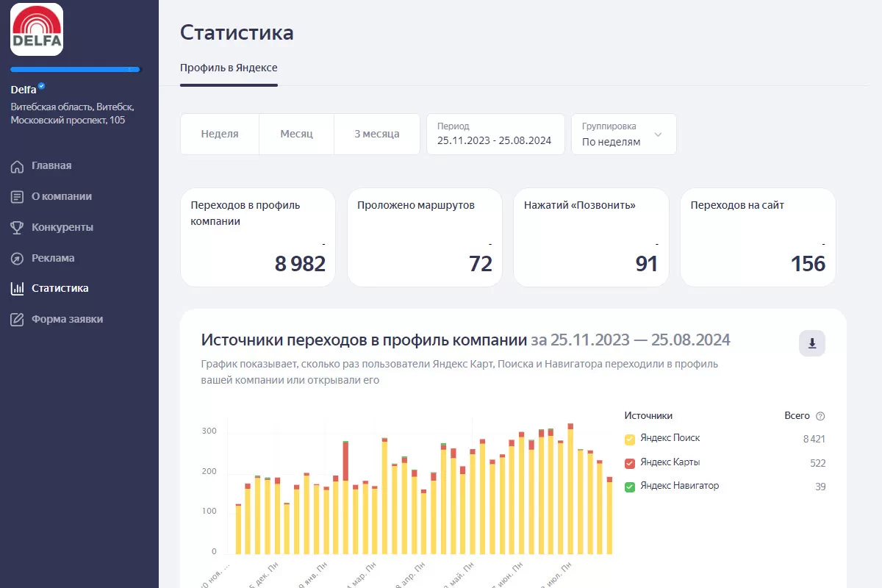The image size is (882, 588).
Task: Click the profile completion progress bar
Action: pos(75,70)
